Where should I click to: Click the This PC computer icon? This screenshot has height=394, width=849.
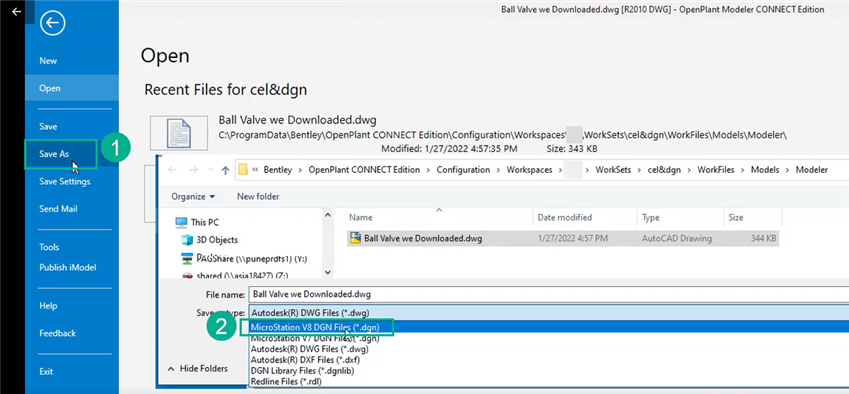click(181, 222)
